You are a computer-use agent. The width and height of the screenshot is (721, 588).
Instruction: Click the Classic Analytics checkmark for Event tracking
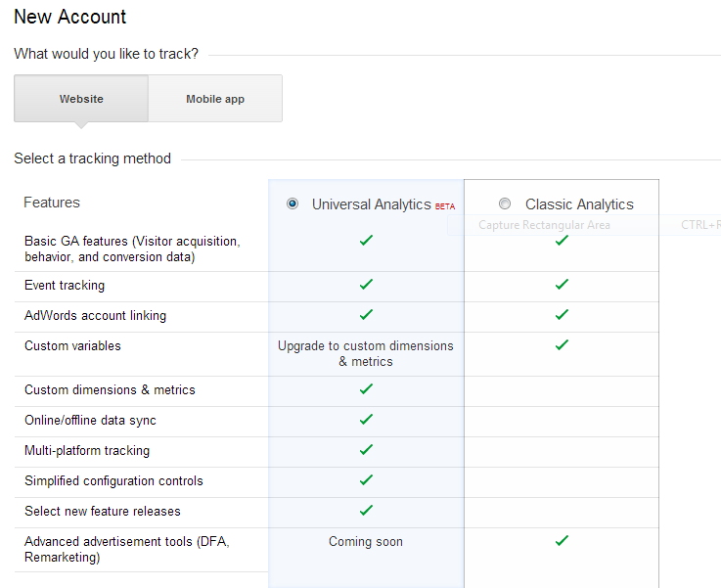click(562, 284)
